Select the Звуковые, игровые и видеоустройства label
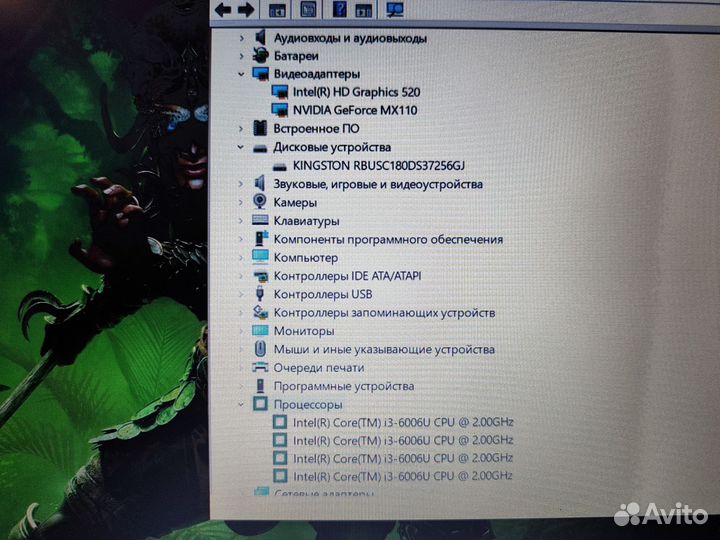The image size is (720, 540). click(378, 184)
